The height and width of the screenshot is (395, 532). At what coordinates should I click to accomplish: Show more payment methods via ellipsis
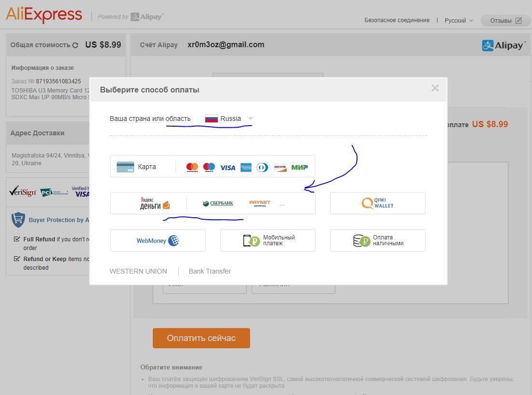[x=282, y=205]
